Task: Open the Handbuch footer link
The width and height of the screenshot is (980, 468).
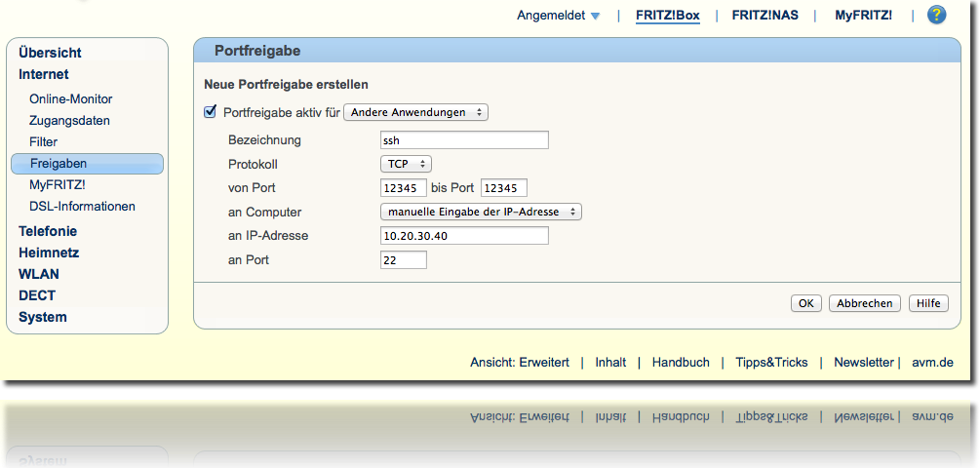Action: [681, 362]
